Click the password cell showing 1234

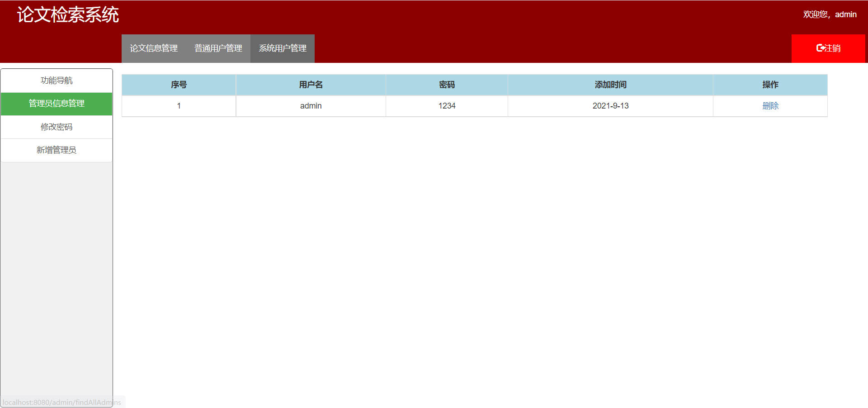447,106
